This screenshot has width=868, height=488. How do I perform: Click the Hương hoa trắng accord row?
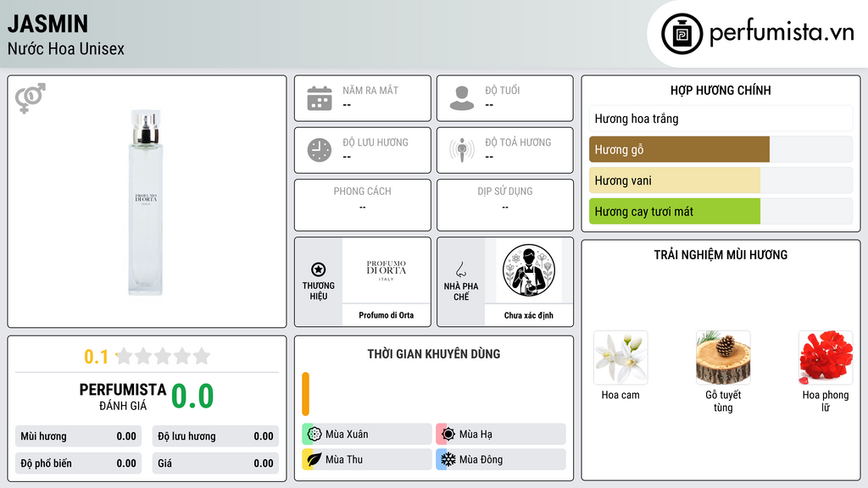coord(721,119)
